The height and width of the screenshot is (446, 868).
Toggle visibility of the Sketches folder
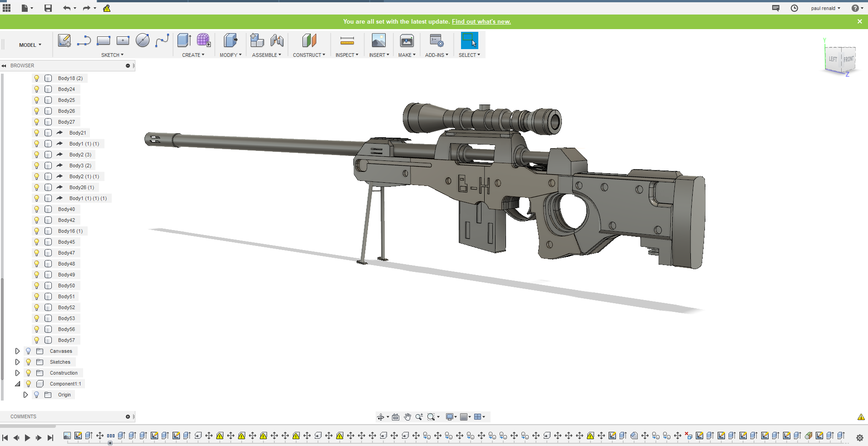(28, 362)
